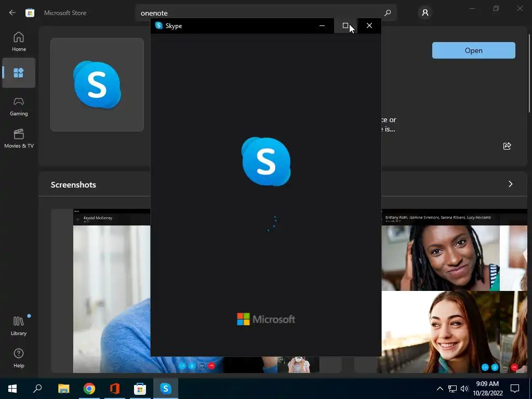Open the Gaming section in Store sidebar

tap(19, 107)
